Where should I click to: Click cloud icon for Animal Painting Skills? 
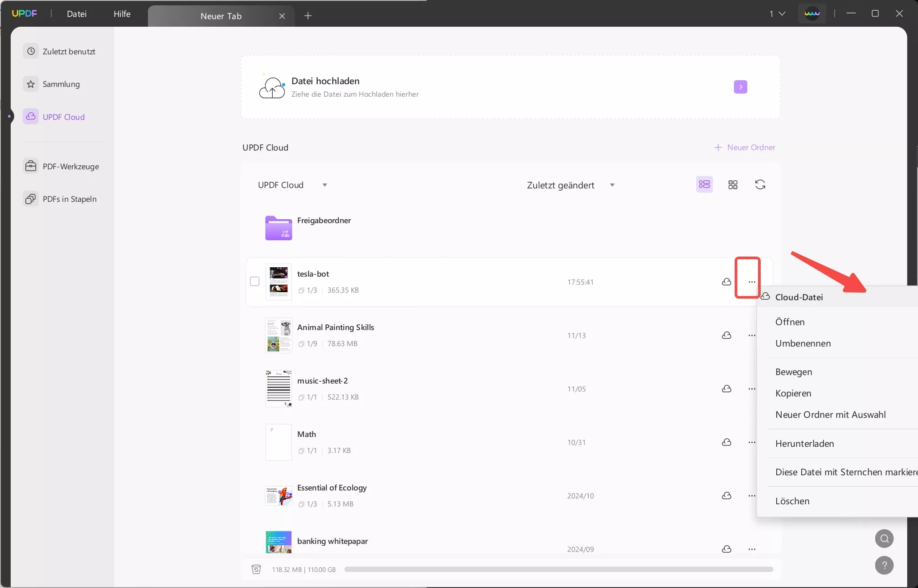click(x=726, y=335)
